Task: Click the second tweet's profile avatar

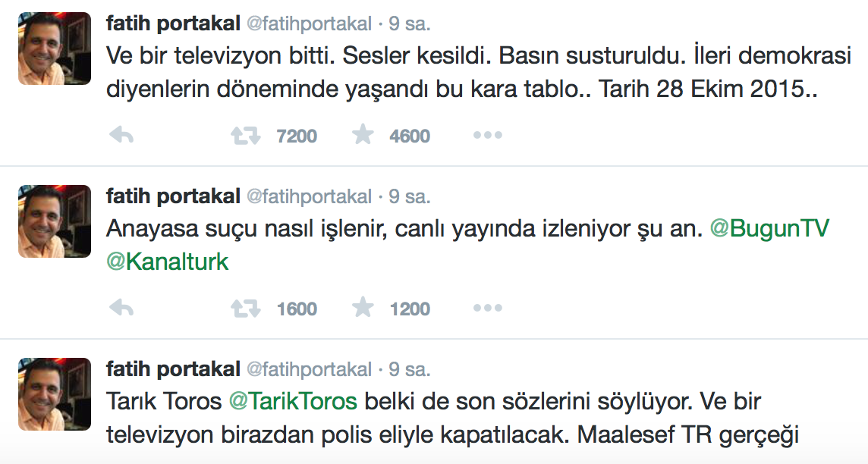Action: 44,222
